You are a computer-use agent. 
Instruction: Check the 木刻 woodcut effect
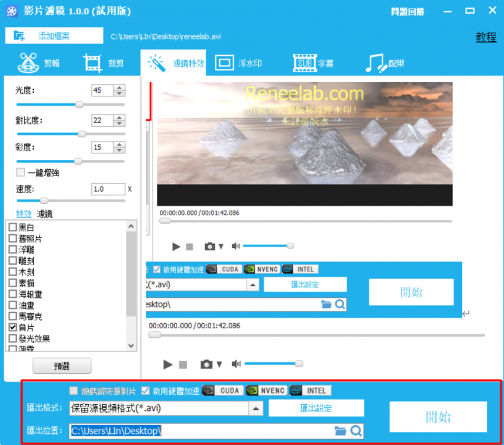12,272
